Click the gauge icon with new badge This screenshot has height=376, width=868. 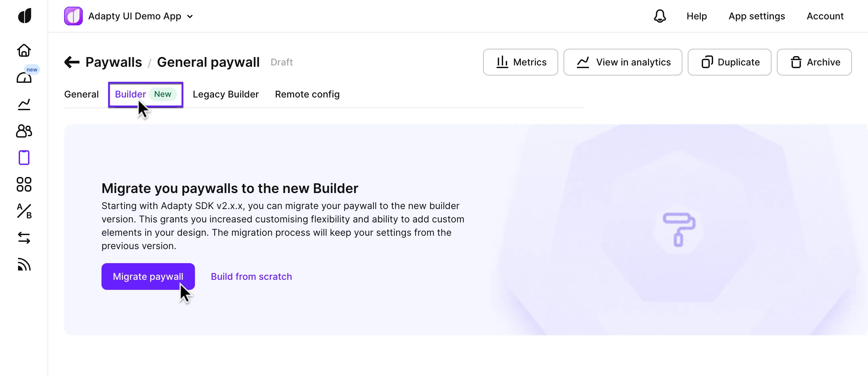24,77
